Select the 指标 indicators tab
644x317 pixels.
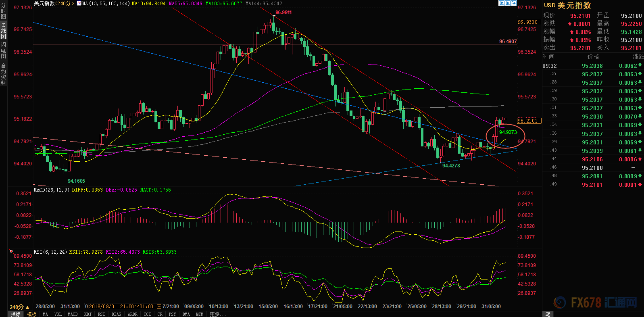[15, 314]
